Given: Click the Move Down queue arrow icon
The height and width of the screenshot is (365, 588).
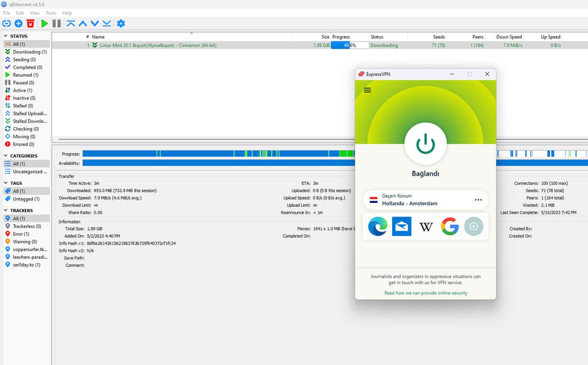Looking at the screenshot, I should point(94,24).
